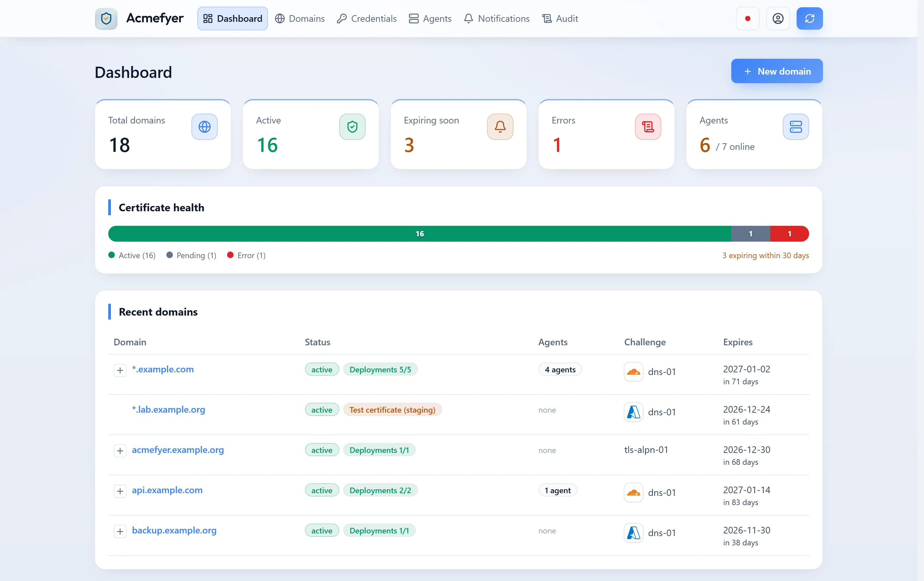The width and height of the screenshot is (924, 581).
Task: Open the acmefyer.example.org domain link
Action: coord(178,450)
